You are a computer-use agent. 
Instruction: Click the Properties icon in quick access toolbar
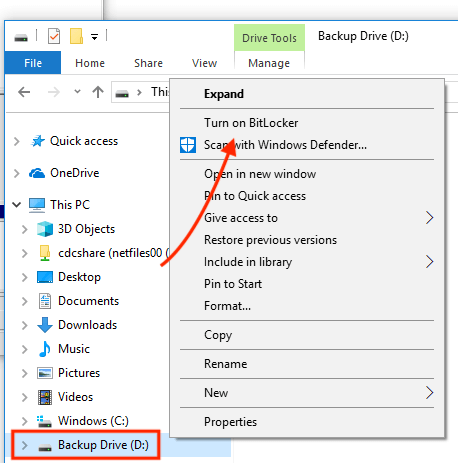[x=54, y=36]
